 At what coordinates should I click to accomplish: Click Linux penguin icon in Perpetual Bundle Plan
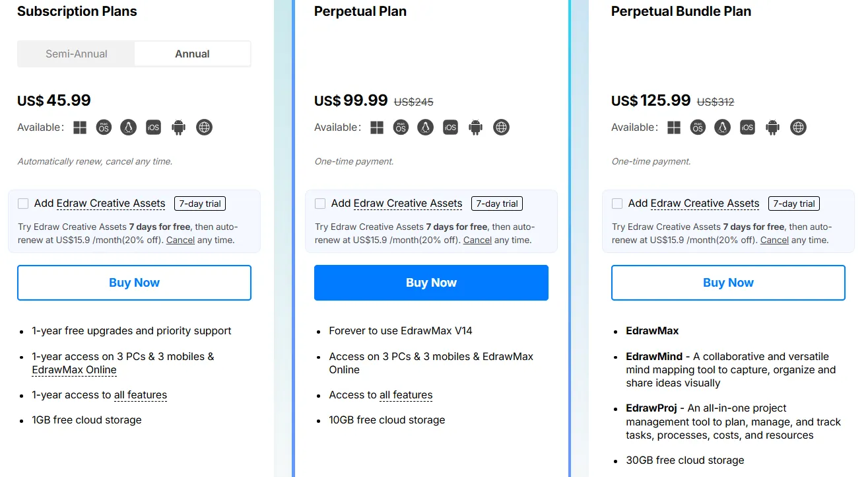(x=723, y=128)
